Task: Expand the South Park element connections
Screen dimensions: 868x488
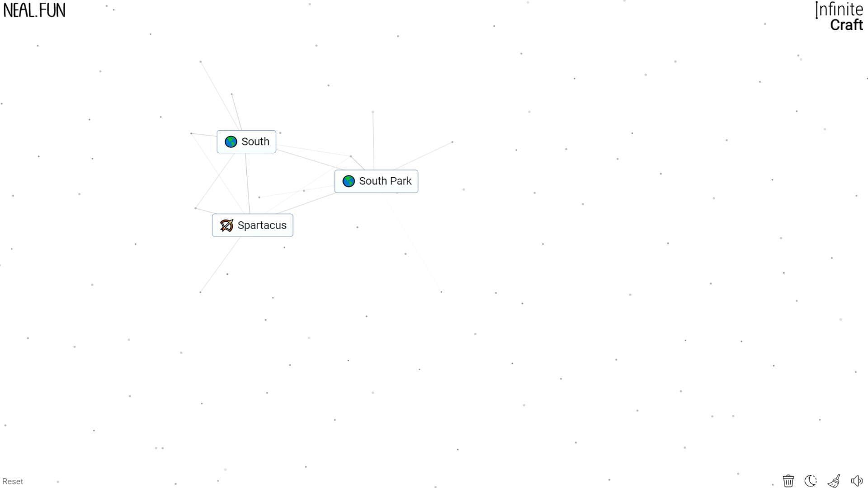Action: point(376,181)
